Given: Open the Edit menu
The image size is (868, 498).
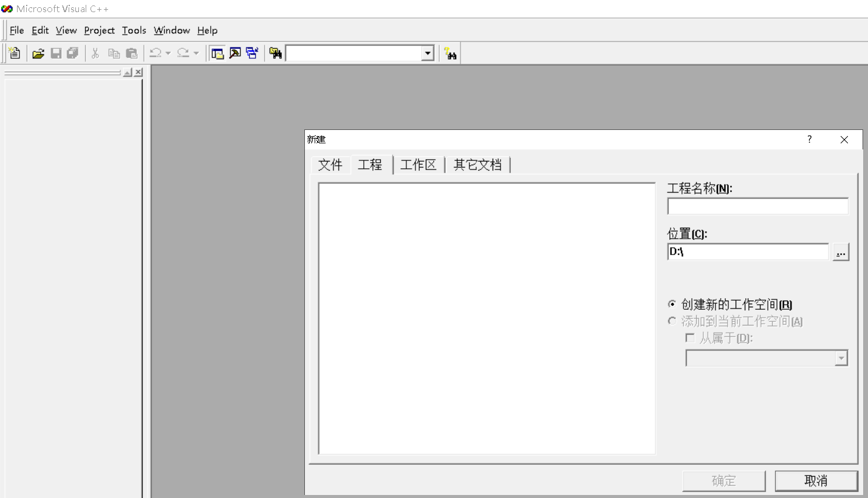Looking at the screenshot, I should tap(40, 30).
